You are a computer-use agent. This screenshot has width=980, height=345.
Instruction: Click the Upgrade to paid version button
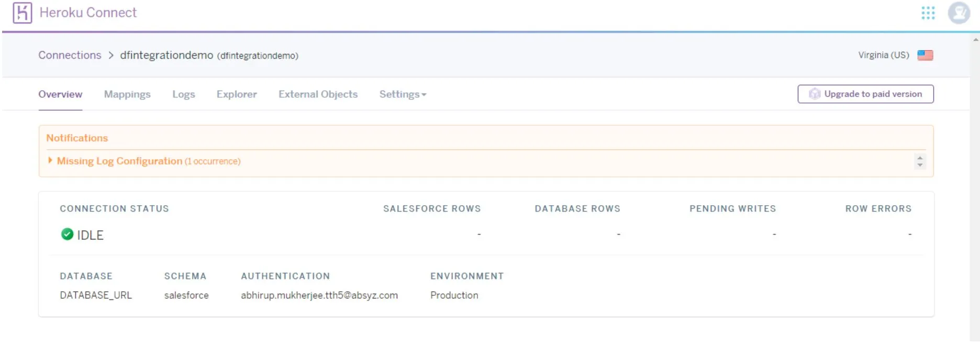[x=865, y=94]
